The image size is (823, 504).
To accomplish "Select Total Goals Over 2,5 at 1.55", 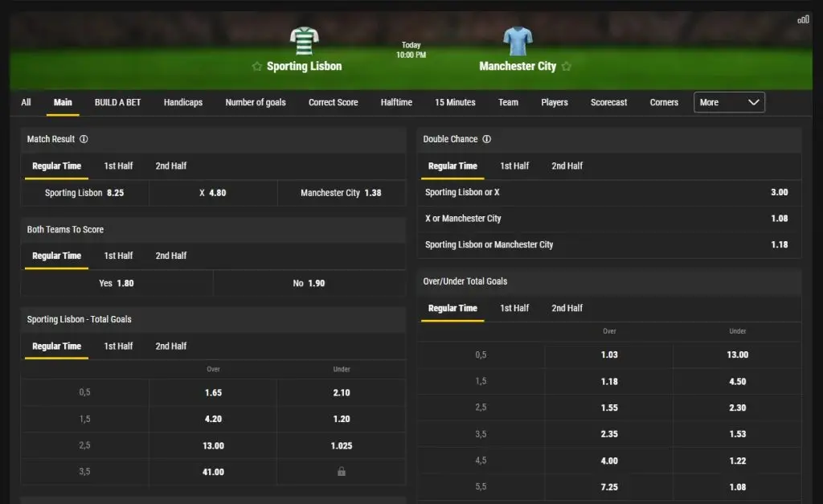I will [x=609, y=408].
